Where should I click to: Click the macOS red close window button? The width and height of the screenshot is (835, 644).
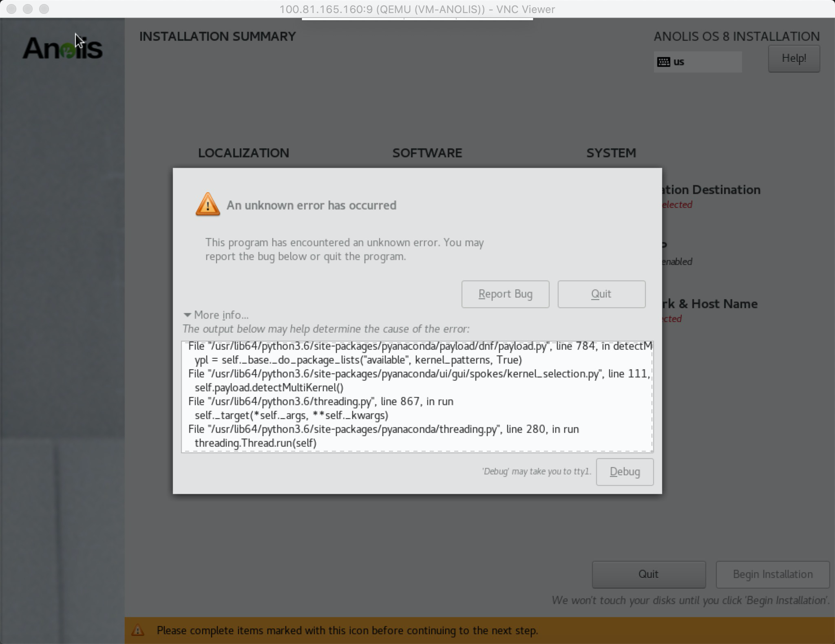coord(11,9)
